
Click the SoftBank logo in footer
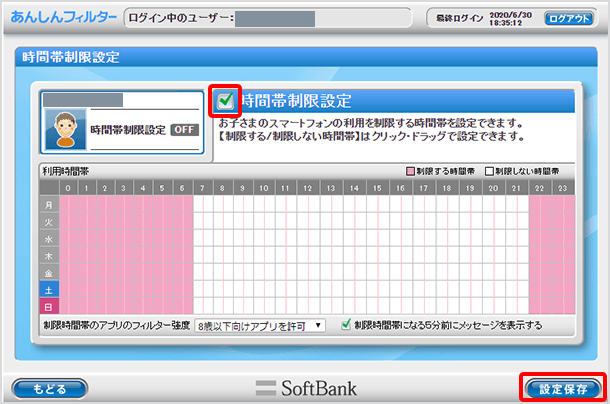click(x=305, y=387)
